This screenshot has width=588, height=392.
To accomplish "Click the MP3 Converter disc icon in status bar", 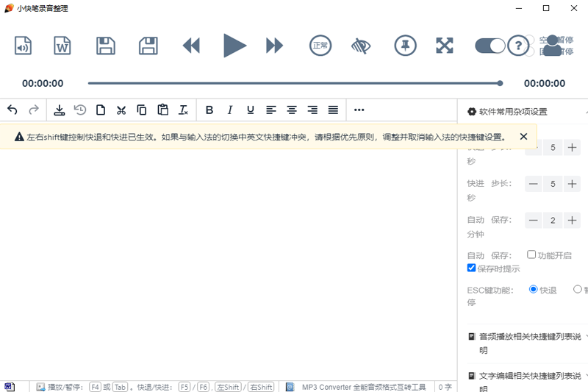I will tap(290, 387).
